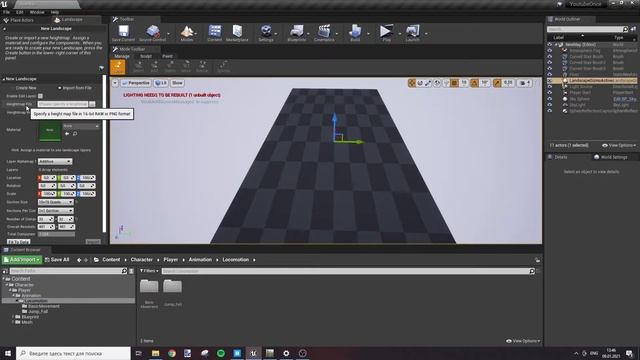Browse to material using magnifier icon

75,134
